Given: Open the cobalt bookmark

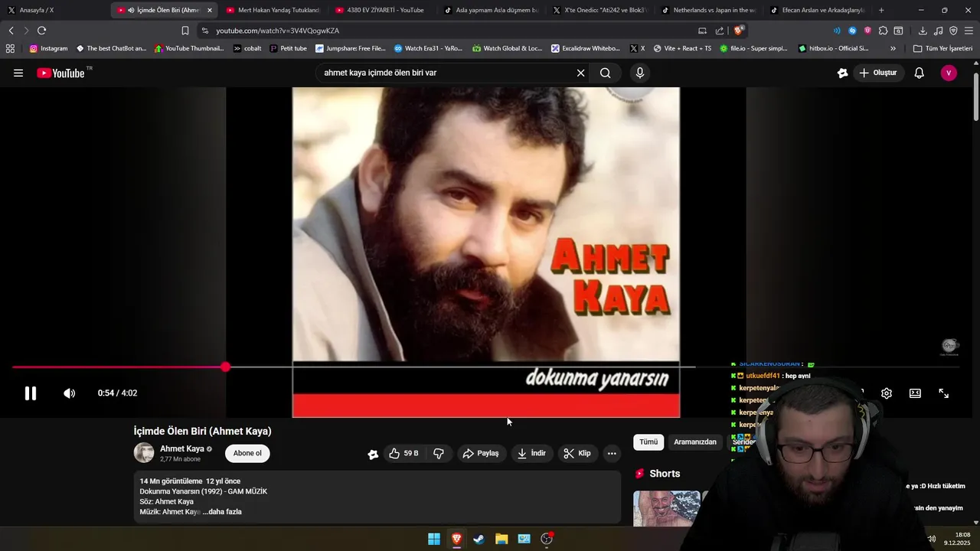Looking at the screenshot, I should pos(247,48).
